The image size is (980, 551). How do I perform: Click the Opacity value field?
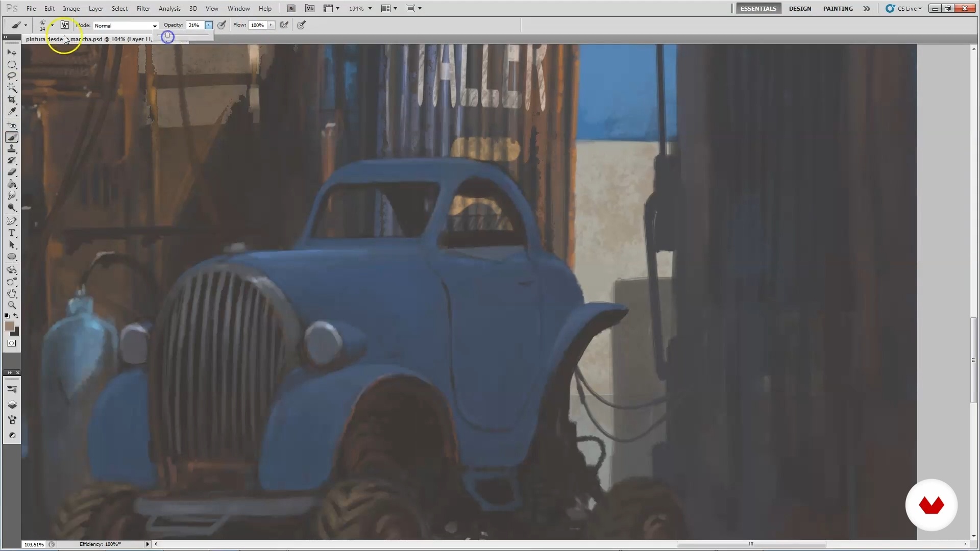pos(195,25)
